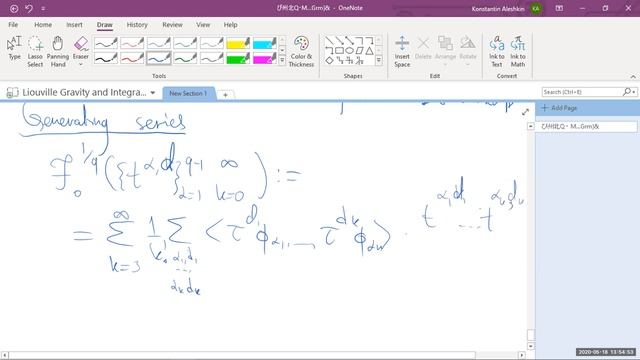The image size is (640, 360).
Task: Create a new section with plus tab
Action: point(225,95)
